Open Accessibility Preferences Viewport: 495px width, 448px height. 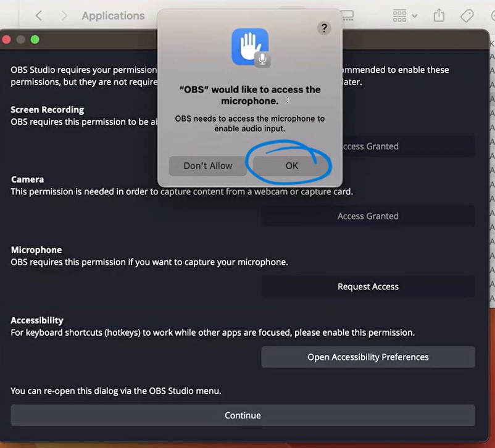(368, 357)
